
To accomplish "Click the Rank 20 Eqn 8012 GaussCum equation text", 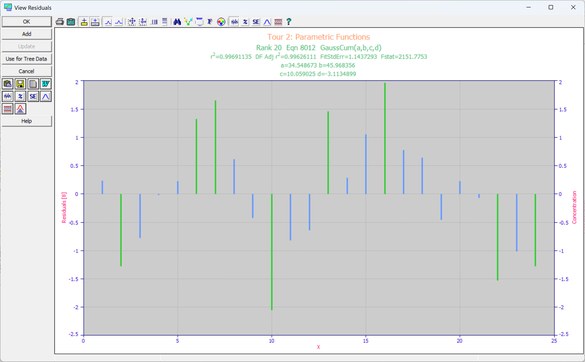I will tap(319, 48).
